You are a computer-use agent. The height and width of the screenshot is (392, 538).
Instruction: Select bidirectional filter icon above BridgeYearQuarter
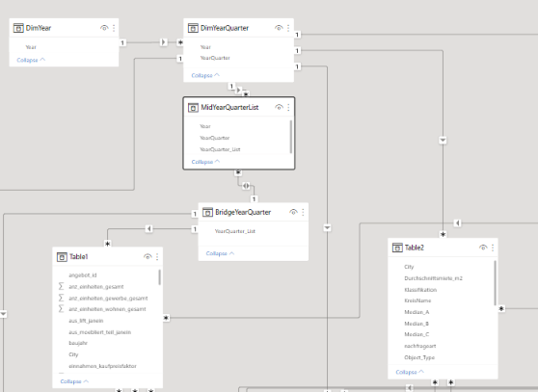[x=246, y=186]
